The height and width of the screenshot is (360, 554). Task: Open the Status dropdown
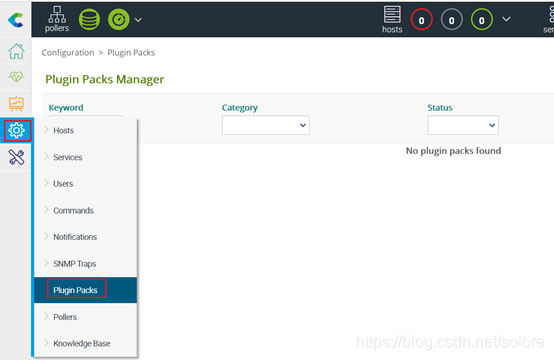tap(463, 125)
